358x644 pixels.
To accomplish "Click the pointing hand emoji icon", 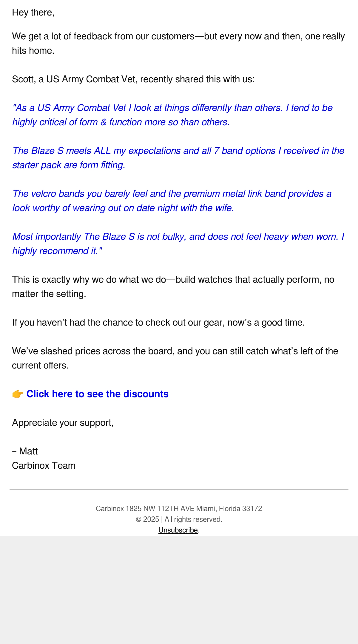I will click(x=18, y=394).
